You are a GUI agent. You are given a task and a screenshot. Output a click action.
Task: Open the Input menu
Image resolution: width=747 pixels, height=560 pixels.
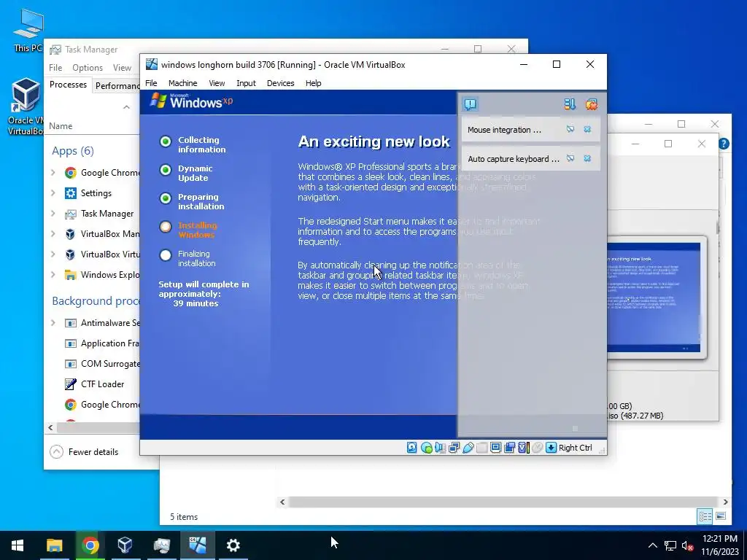[246, 83]
